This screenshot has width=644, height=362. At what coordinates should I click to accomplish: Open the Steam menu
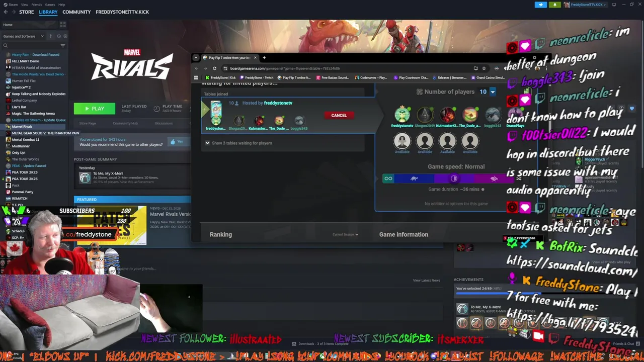tap(12, 5)
